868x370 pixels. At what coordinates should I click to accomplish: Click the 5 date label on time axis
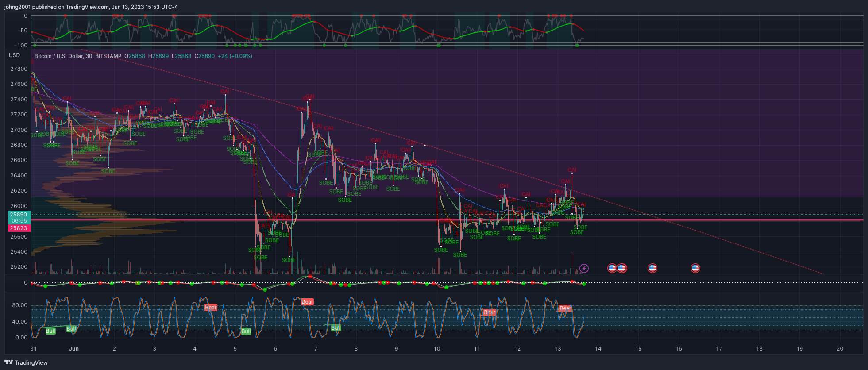coord(235,349)
